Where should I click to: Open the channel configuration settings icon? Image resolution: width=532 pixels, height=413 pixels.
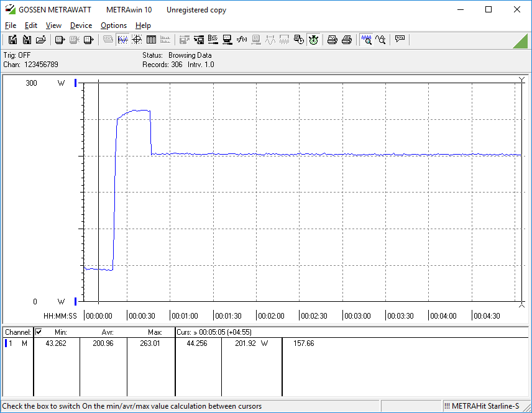pyautogui.click(x=213, y=40)
